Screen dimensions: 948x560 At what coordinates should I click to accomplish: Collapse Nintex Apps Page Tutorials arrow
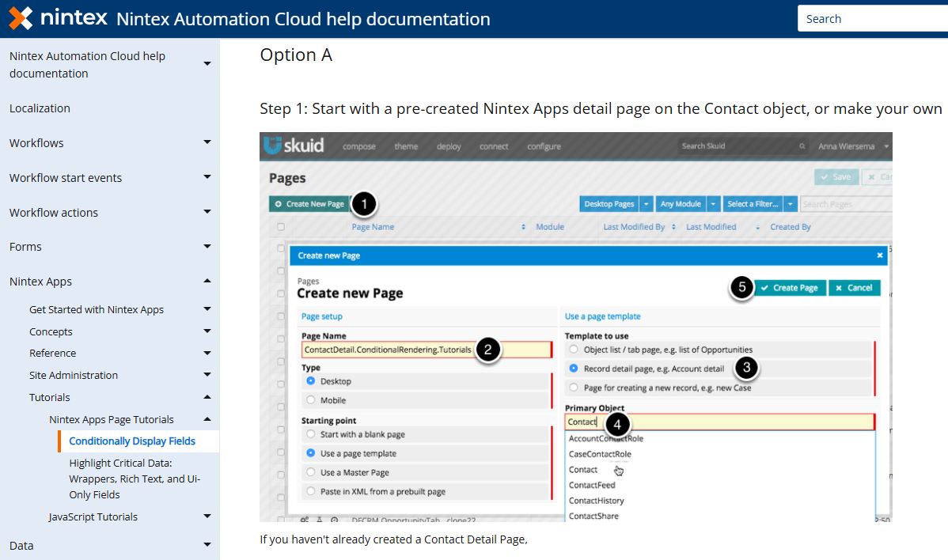click(207, 419)
